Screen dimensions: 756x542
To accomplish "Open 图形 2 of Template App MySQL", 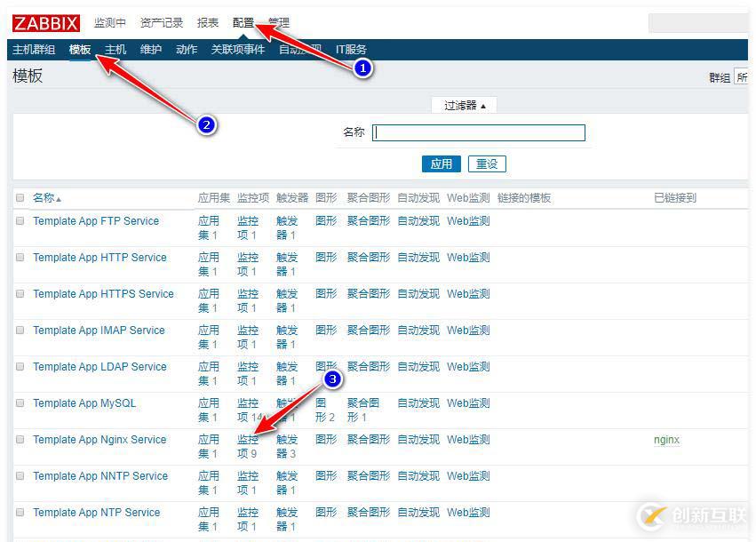I will (x=325, y=410).
